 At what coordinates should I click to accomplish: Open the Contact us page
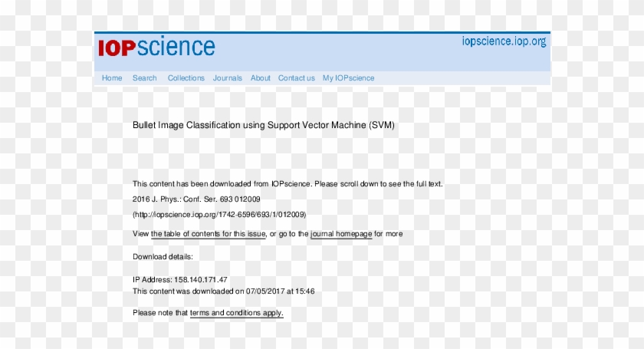coord(296,78)
